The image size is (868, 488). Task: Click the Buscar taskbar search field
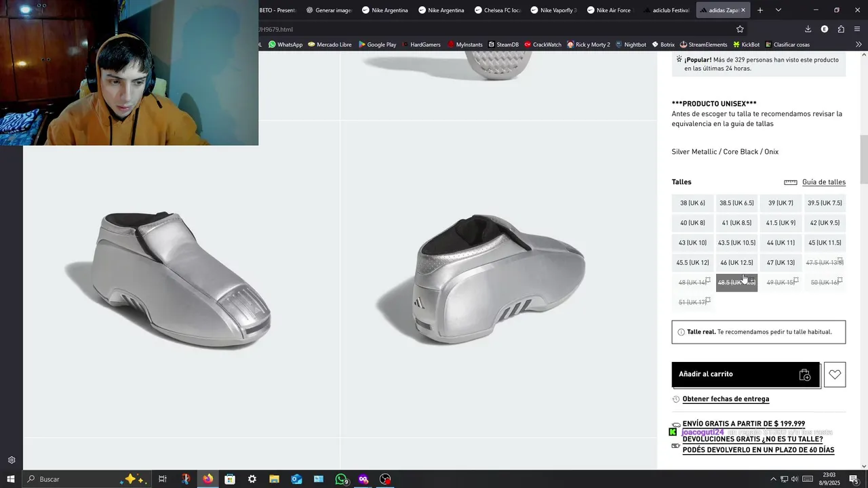(87, 479)
